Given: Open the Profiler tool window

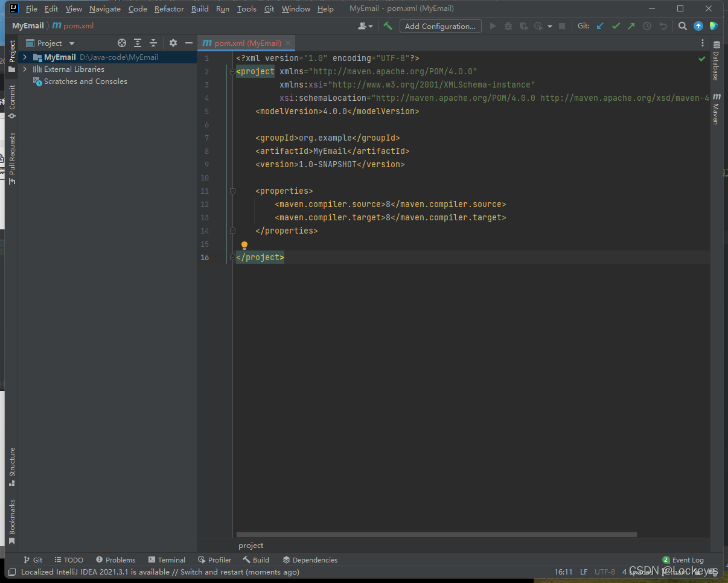Looking at the screenshot, I should click(214, 560).
